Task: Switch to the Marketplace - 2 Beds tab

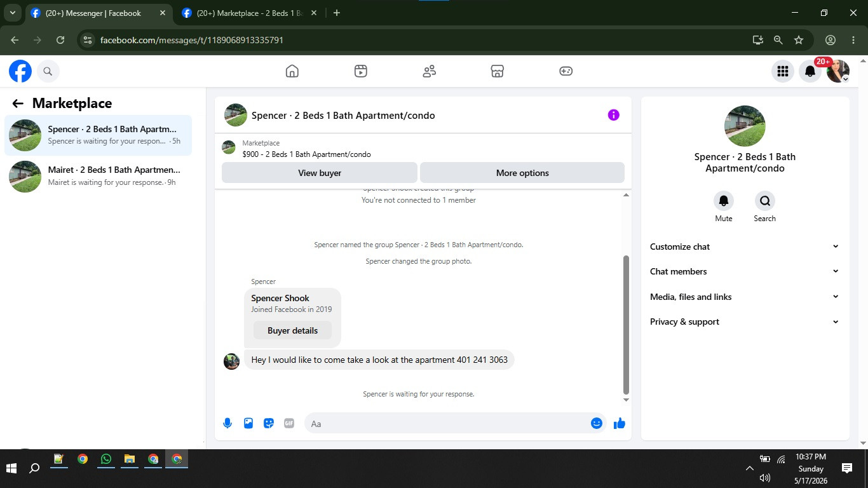Action: 249,13
